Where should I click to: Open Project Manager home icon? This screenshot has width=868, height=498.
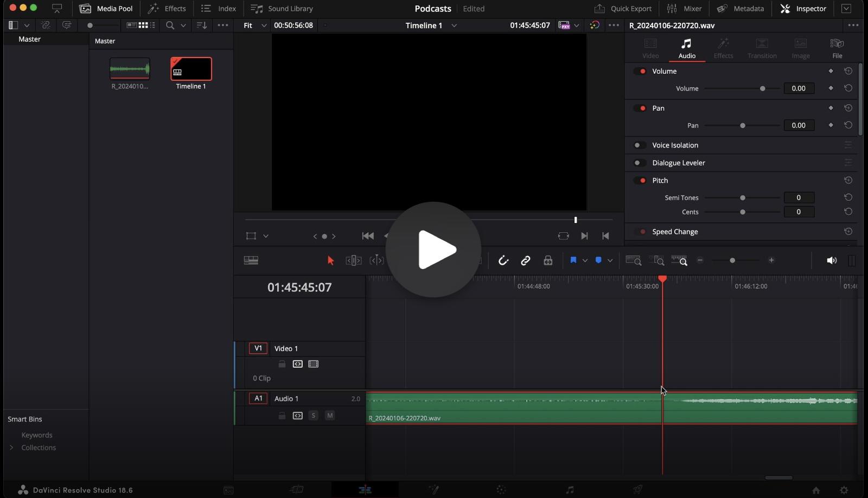(x=816, y=490)
